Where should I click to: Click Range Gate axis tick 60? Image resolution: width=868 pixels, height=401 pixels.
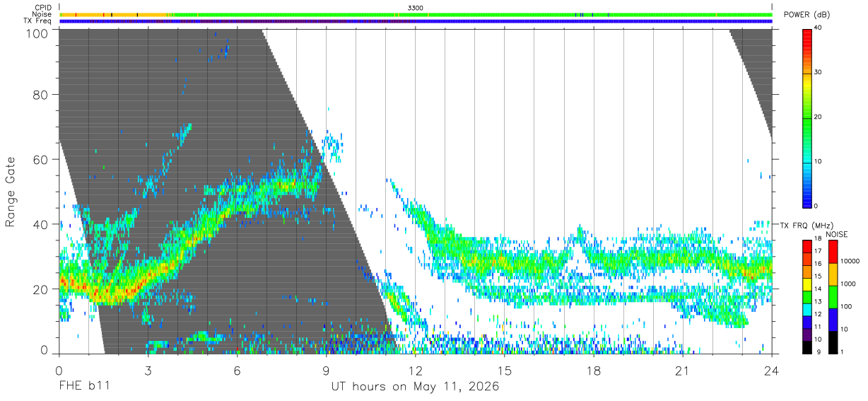[40, 159]
